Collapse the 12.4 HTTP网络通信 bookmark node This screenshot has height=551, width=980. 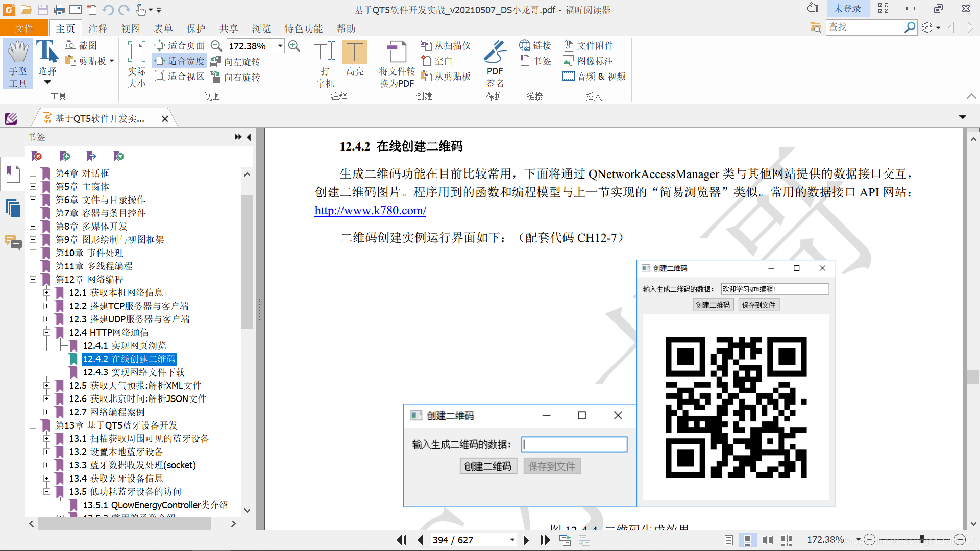46,333
